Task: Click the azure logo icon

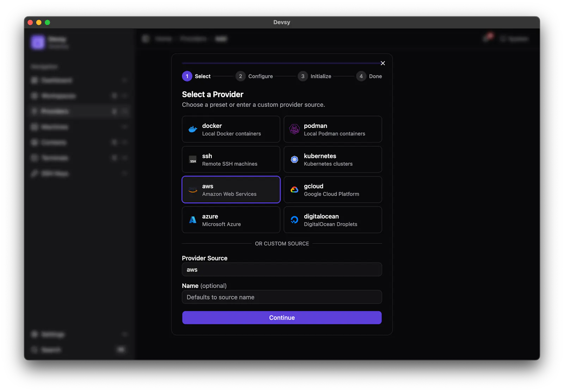Action: (x=193, y=220)
